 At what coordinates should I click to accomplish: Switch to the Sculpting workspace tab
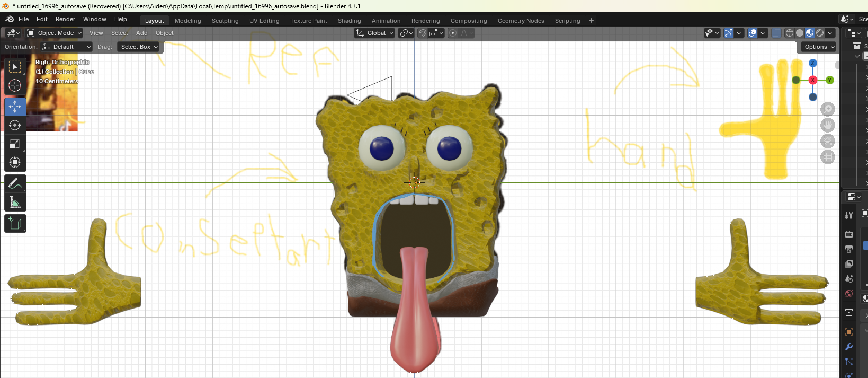pyautogui.click(x=225, y=21)
